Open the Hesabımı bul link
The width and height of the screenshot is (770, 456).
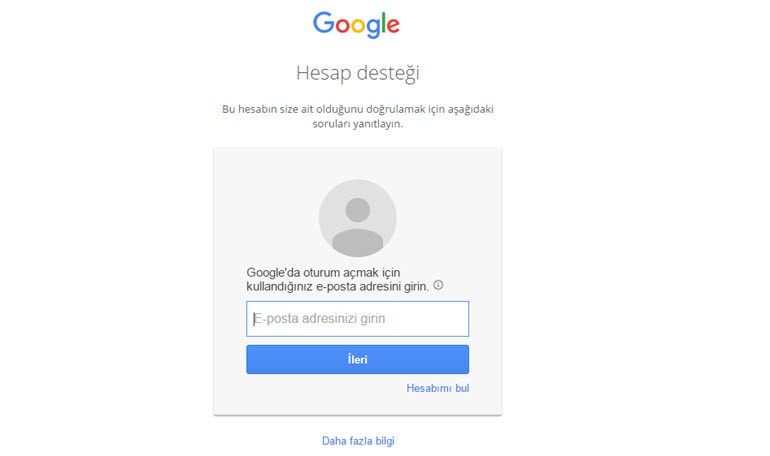click(438, 388)
